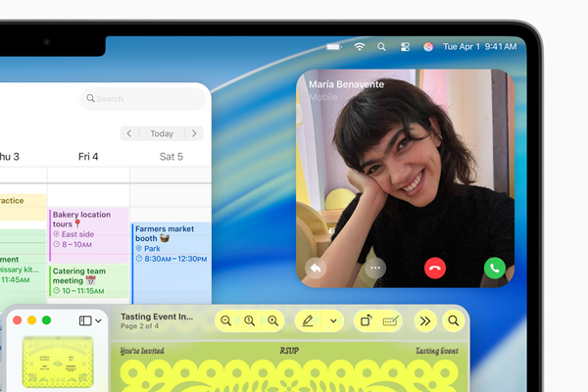The width and height of the screenshot is (588, 392).
Task: Click the Park location in Farmers market
Action: coord(152,248)
